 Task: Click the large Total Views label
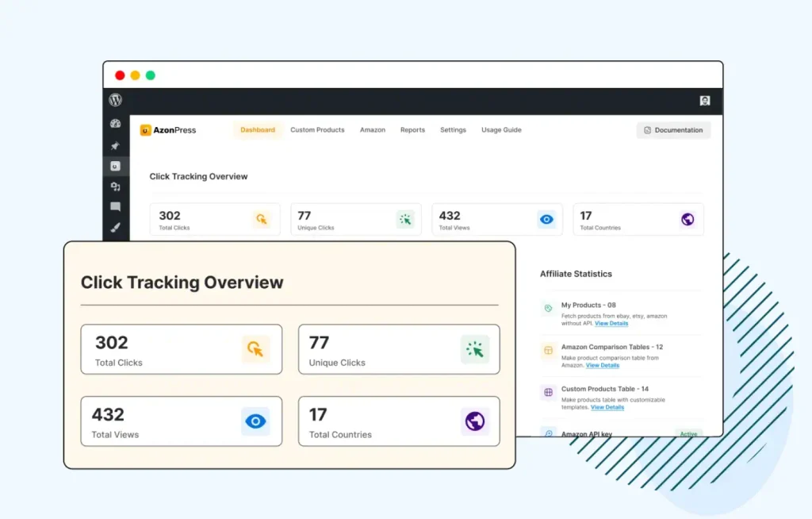[x=115, y=435]
